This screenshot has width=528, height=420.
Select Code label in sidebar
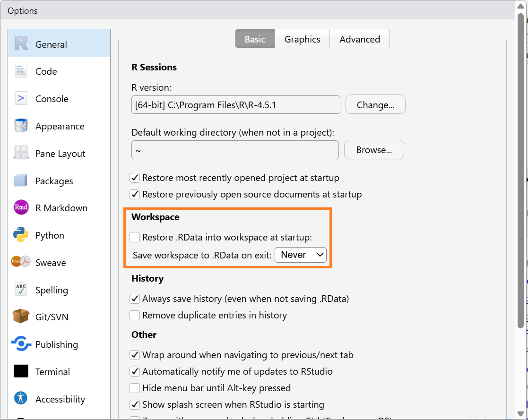(46, 71)
